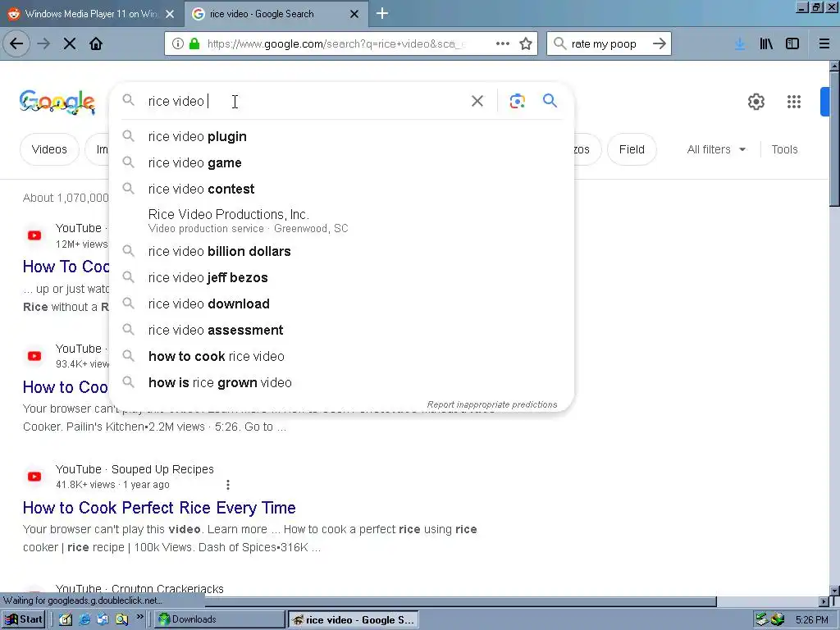The width and height of the screenshot is (840, 630).
Task: Close the Windows Media Player 11 tab
Action: [x=170, y=14]
